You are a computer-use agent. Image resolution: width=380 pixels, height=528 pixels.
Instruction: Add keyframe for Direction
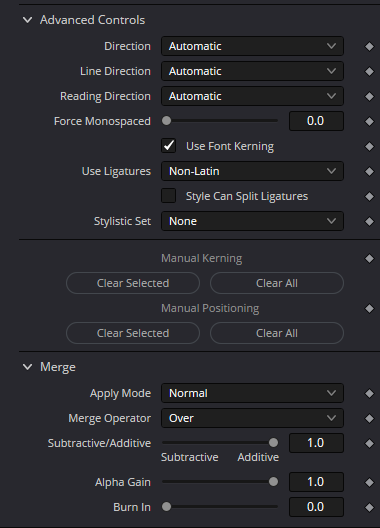click(x=370, y=46)
